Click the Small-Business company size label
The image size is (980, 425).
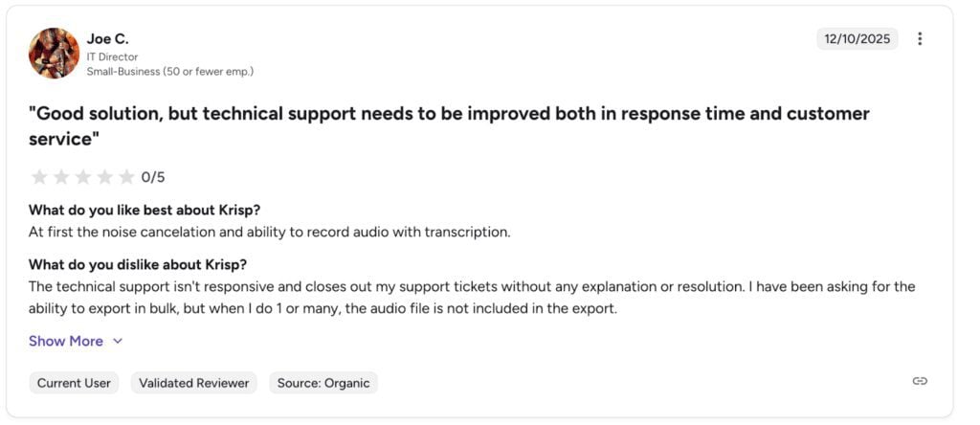click(x=169, y=71)
